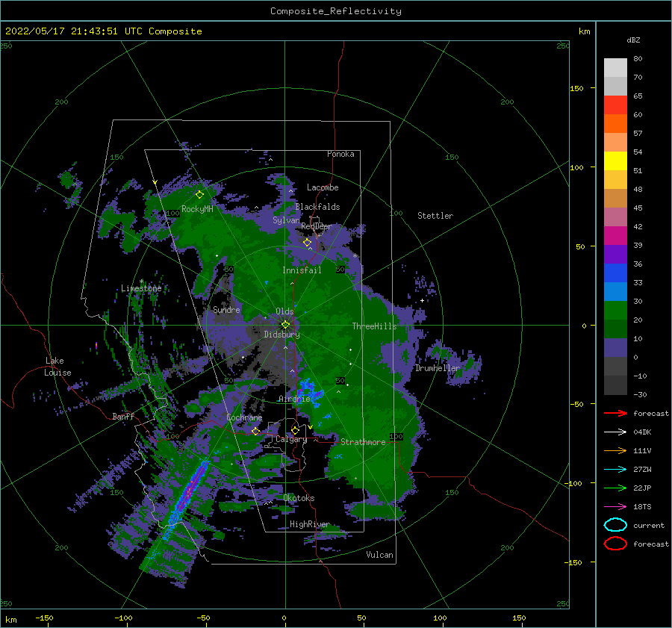Pick the cyan 27ZW arrow legend icon
The width and height of the screenshot is (672, 628).
click(x=615, y=470)
